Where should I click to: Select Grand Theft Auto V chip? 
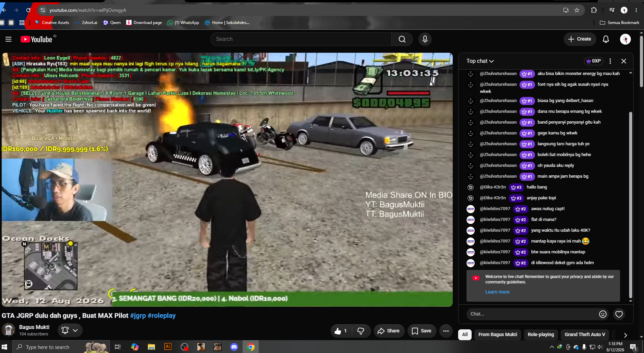pyautogui.click(x=585, y=334)
